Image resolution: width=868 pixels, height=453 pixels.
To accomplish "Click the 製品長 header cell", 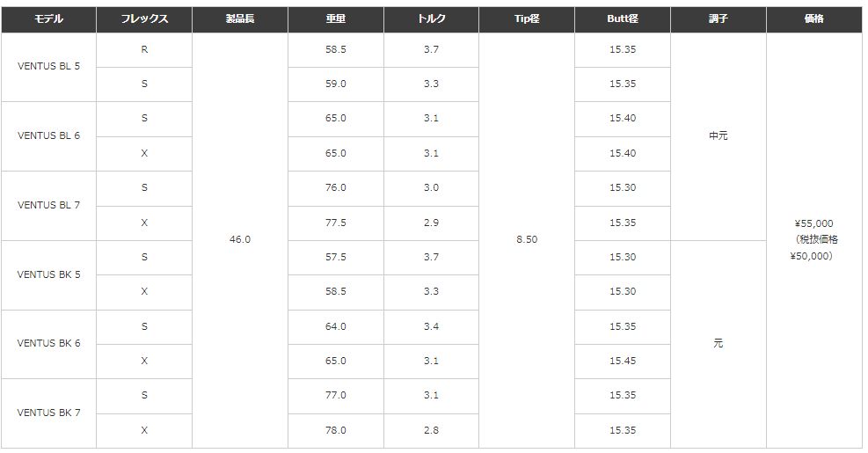I will (239, 18).
